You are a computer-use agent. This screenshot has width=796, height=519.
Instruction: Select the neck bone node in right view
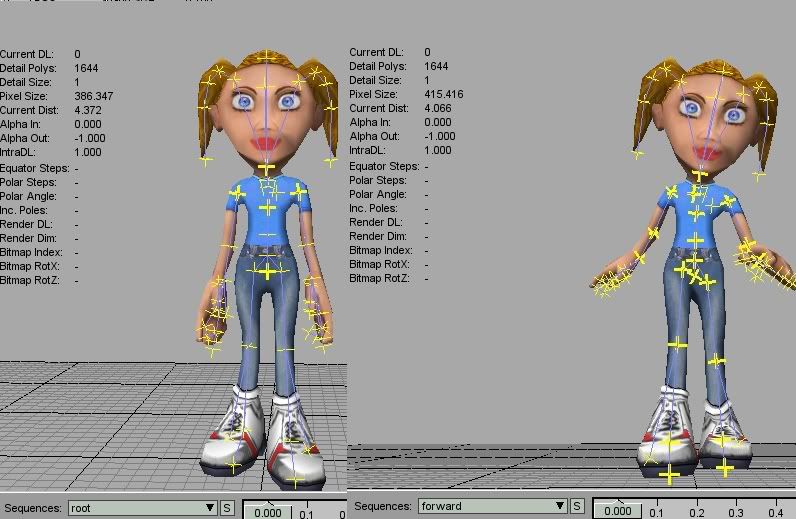pyautogui.click(x=699, y=176)
